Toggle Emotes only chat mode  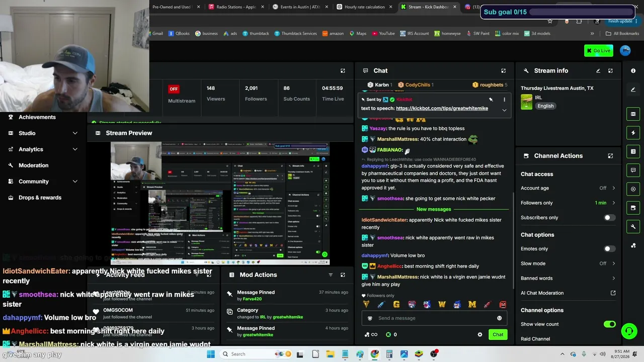pyautogui.click(x=609, y=249)
